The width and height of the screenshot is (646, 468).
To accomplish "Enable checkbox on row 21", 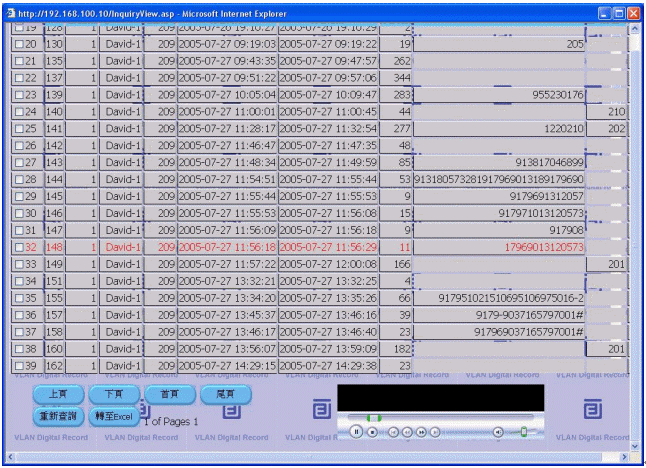I will click(x=19, y=61).
